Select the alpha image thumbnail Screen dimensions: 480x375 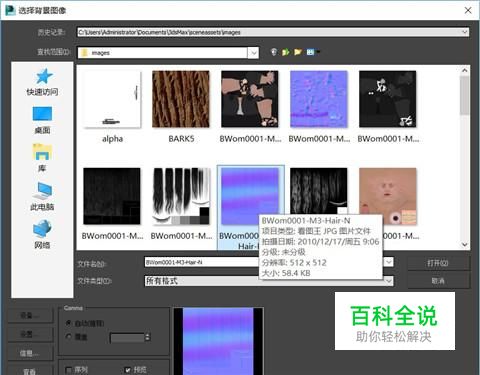pos(112,99)
